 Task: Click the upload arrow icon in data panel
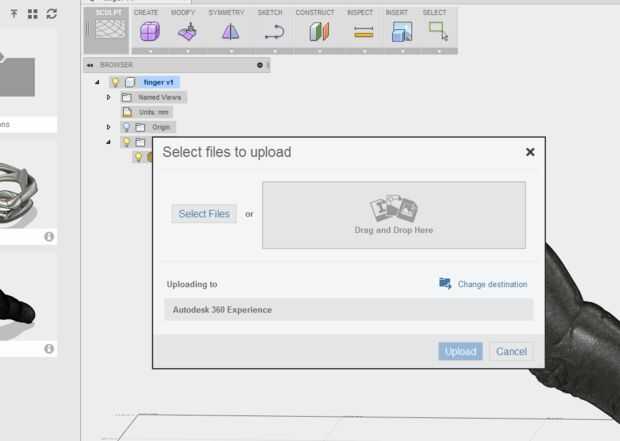(14, 14)
